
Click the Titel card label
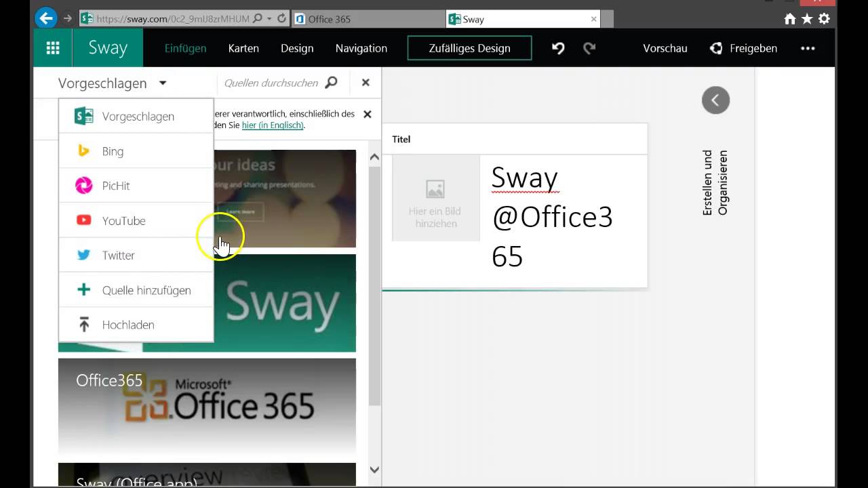point(401,139)
